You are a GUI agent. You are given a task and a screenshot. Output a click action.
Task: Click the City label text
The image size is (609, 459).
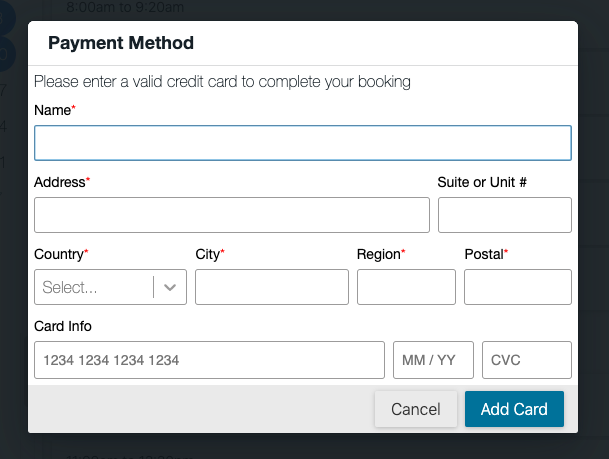click(x=208, y=254)
